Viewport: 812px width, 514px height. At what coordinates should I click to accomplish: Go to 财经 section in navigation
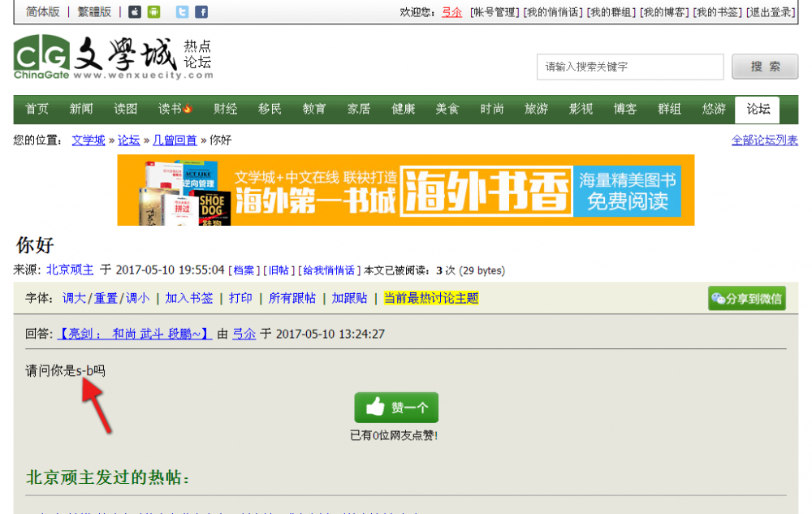[x=226, y=110]
